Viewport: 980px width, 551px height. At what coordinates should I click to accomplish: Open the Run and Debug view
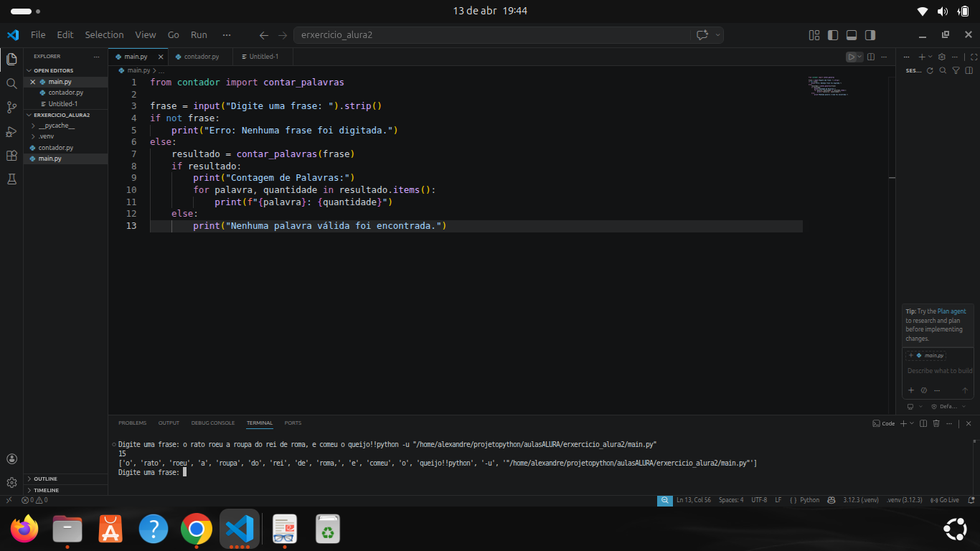[11, 131]
